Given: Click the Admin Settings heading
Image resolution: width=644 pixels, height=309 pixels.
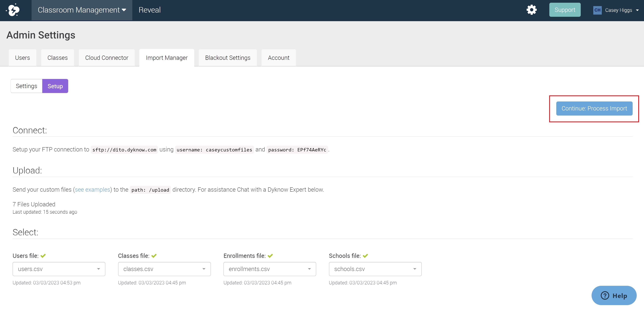Looking at the screenshot, I should [41, 35].
